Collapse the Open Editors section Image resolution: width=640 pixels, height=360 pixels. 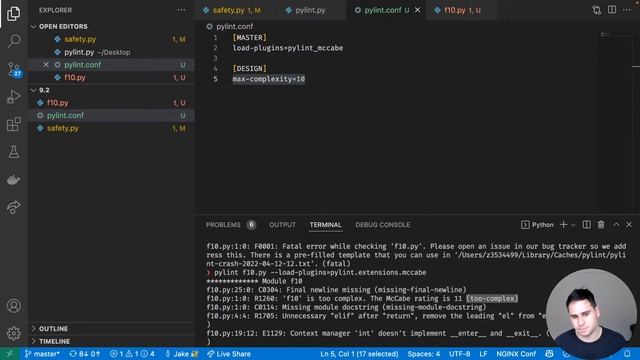63,26
